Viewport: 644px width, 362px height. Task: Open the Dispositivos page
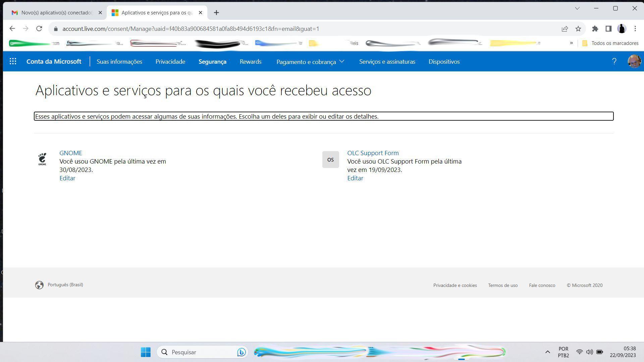point(444,62)
